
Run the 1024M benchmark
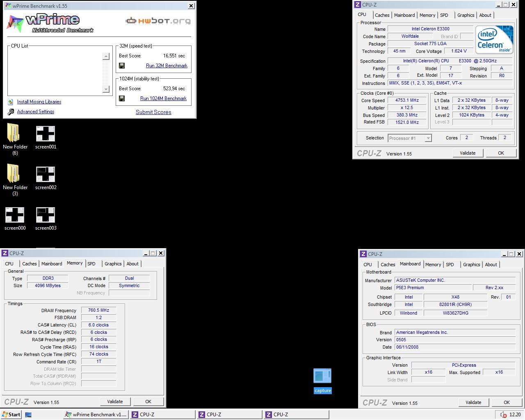click(163, 98)
